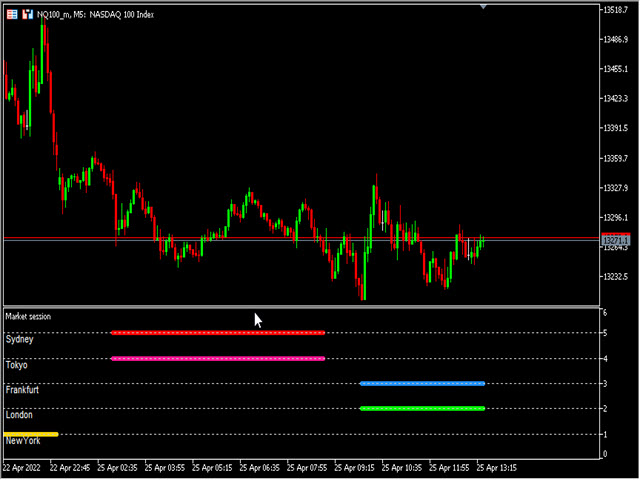The width and height of the screenshot is (640, 480).
Task: Click the Market session indicator label
Action: pos(28,316)
